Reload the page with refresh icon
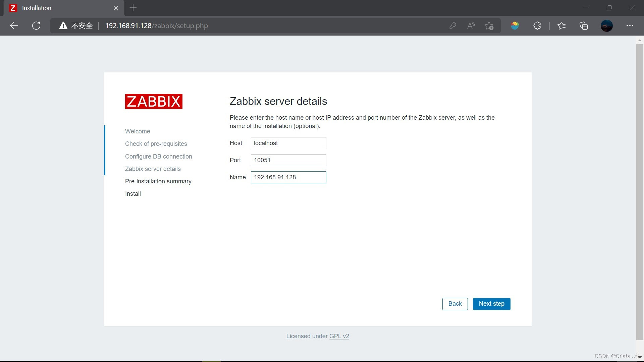 point(36,25)
